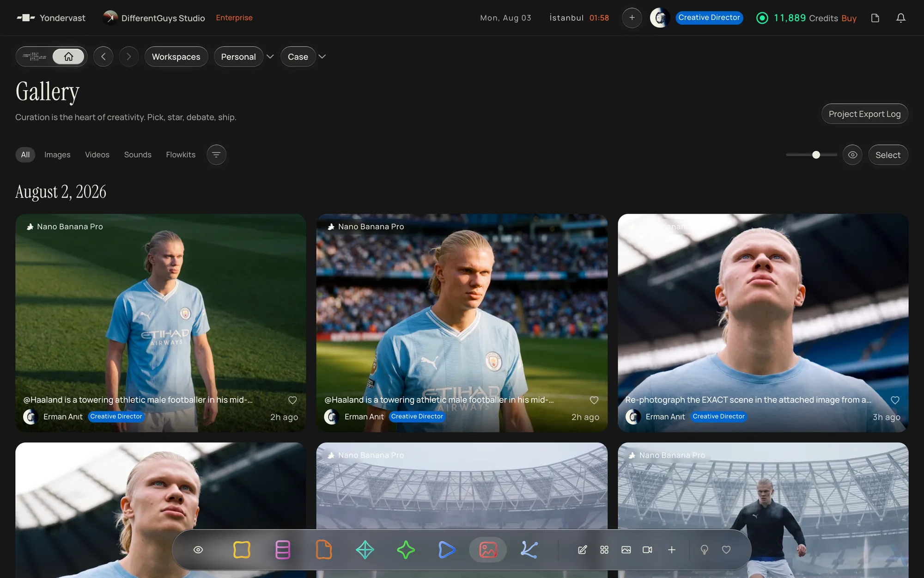
Task: Go to Home view
Action: point(68,56)
